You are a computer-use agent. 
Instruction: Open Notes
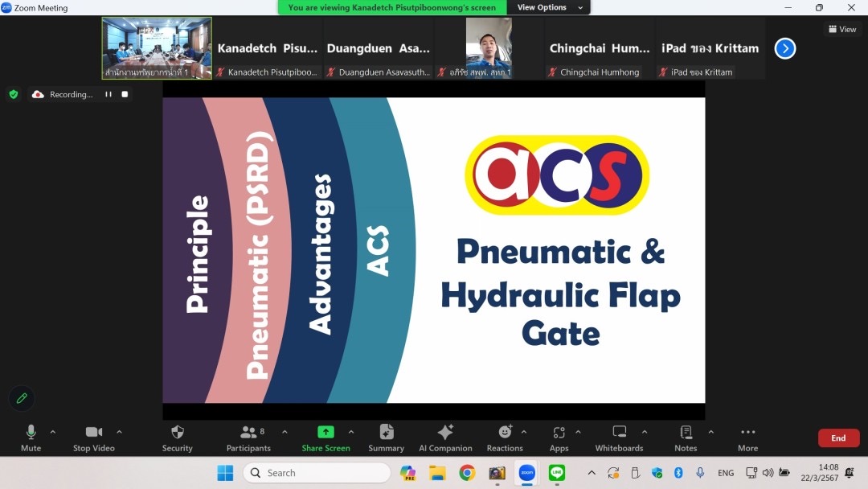(x=686, y=438)
